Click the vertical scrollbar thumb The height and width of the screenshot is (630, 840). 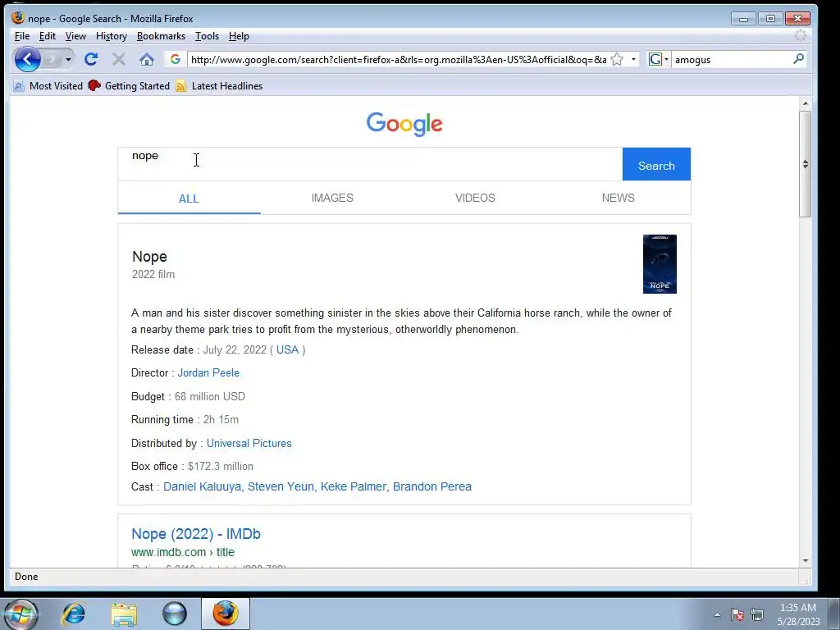(806, 164)
